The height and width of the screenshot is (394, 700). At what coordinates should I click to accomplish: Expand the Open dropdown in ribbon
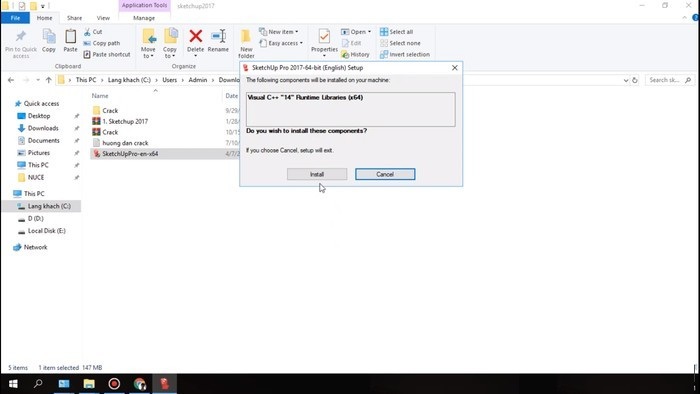click(356, 32)
